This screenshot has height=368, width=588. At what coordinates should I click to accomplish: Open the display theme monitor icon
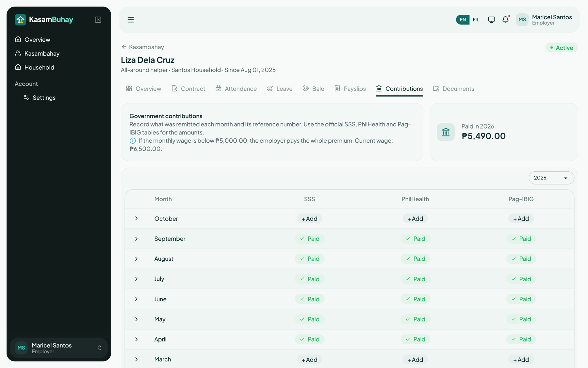pos(491,20)
